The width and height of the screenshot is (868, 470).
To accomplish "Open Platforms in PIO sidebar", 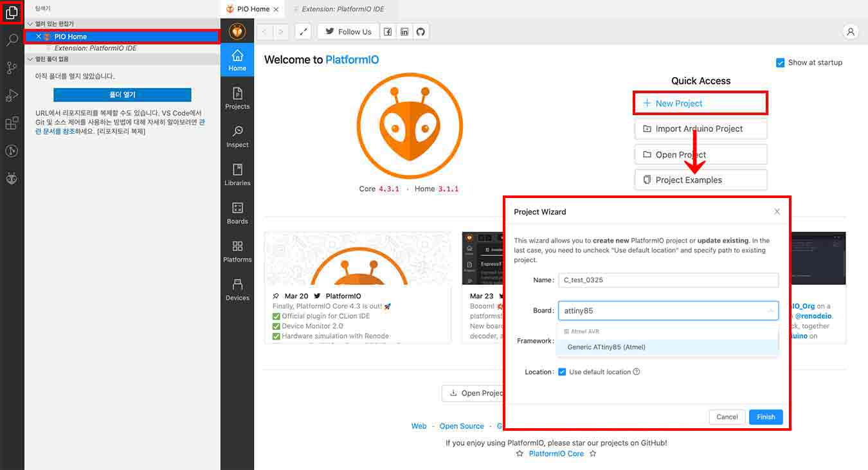I will [x=237, y=251].
